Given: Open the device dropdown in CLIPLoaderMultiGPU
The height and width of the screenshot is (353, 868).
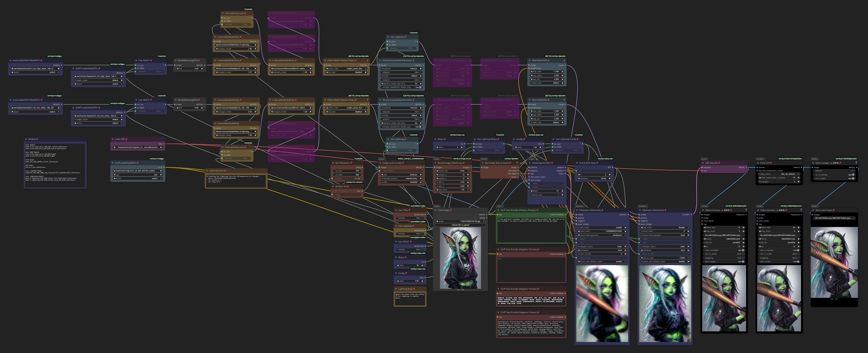Looking at the screenshot, I should [138, 178].
